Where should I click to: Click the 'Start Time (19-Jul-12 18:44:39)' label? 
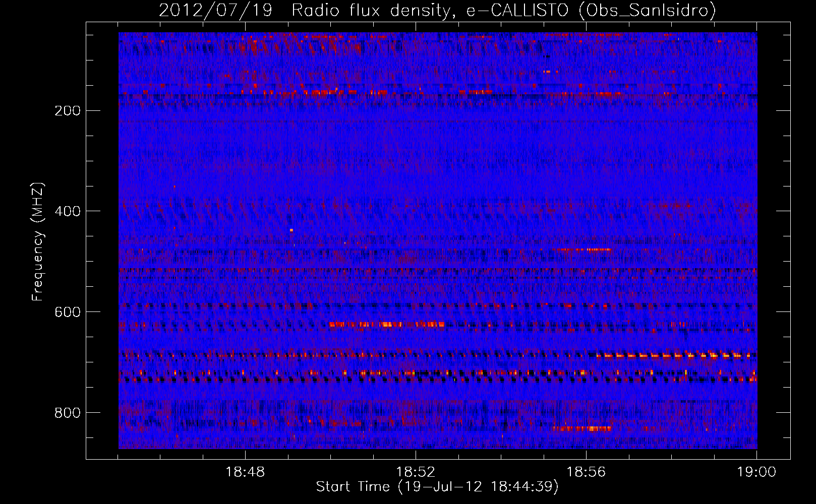[x=437, y=487]
